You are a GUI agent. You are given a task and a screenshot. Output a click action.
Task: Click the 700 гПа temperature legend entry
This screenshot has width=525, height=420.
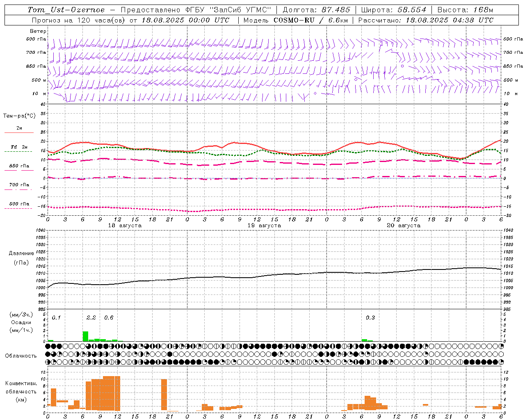[x=19, y=185]
